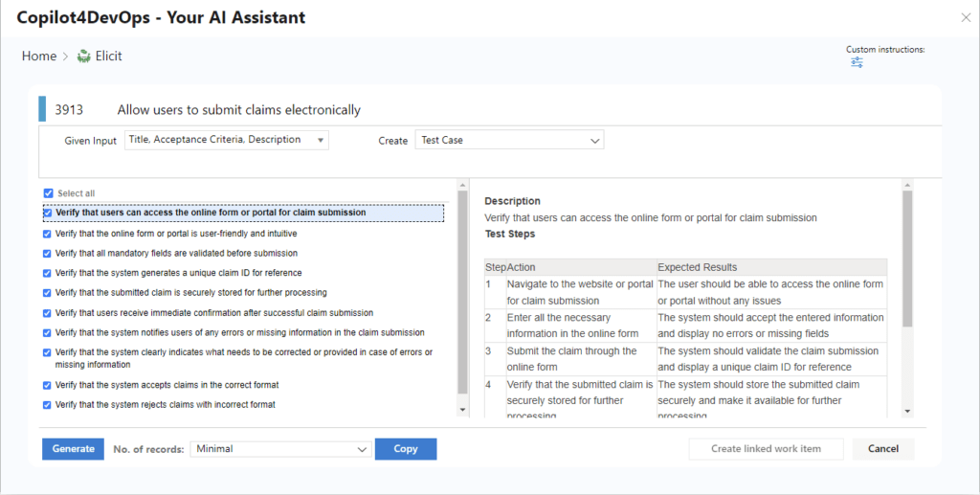
Task: Uncheck the rejects incorrect format test case
Action: click(x=47, y=405)
